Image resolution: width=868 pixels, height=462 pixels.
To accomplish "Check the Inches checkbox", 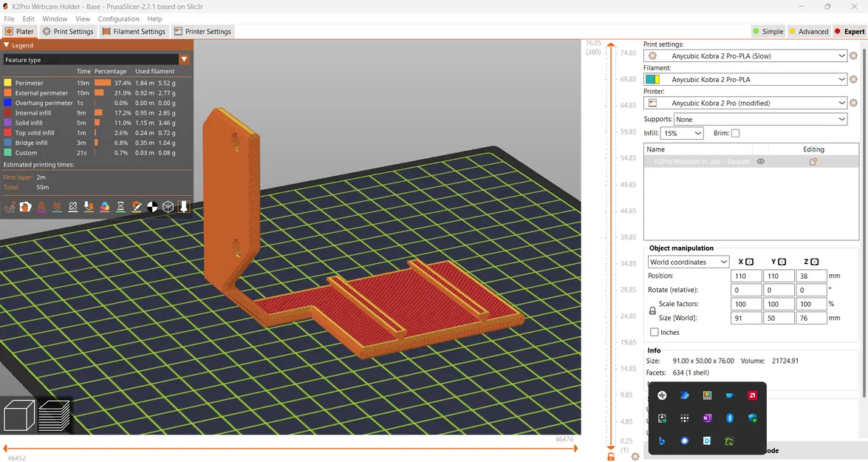I will click(x=655, y=332).
